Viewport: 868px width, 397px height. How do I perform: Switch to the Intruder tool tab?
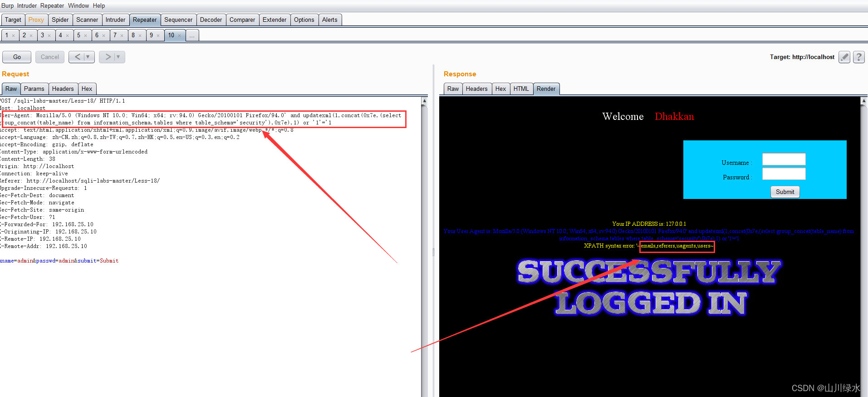point(116,20)
